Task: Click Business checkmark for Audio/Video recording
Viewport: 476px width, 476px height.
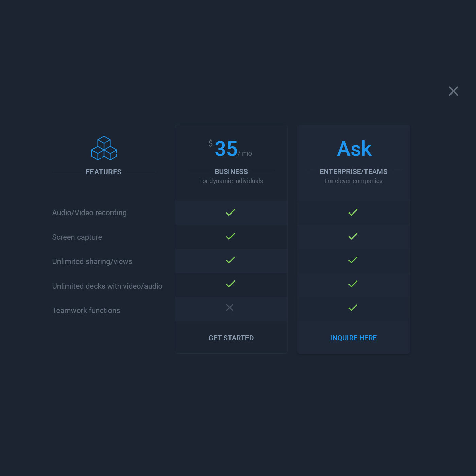Action: [x=231, y=213]
